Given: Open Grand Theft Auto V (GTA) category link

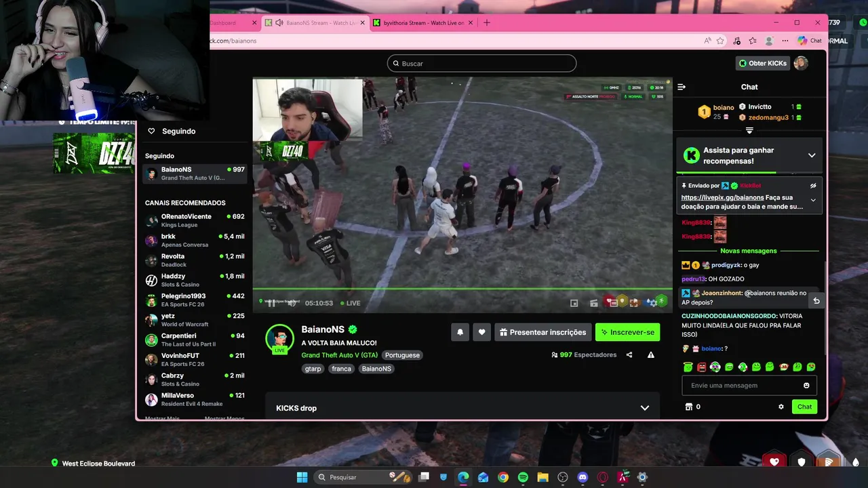Looking at the screenshot, I should pyautogui.click(x=340, y=355).
